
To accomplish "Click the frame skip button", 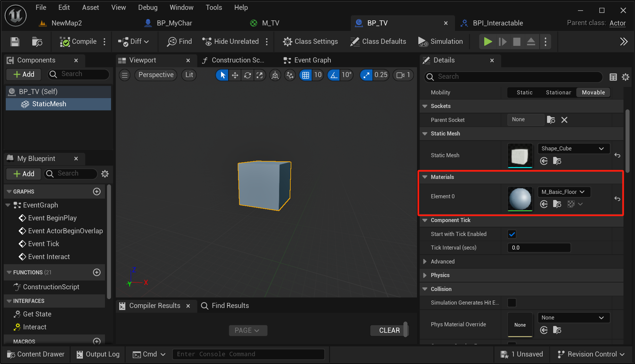I will pos(503,41).
